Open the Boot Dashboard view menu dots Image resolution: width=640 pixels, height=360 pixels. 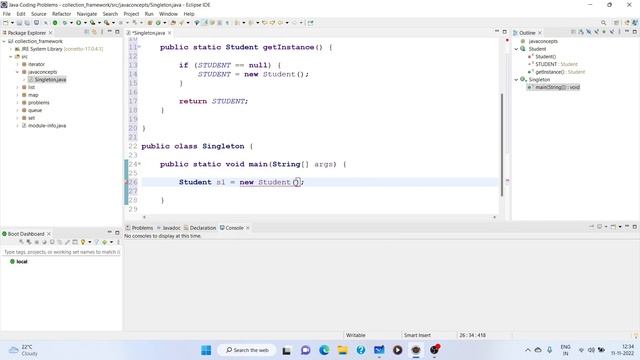[x=118, y=242]
